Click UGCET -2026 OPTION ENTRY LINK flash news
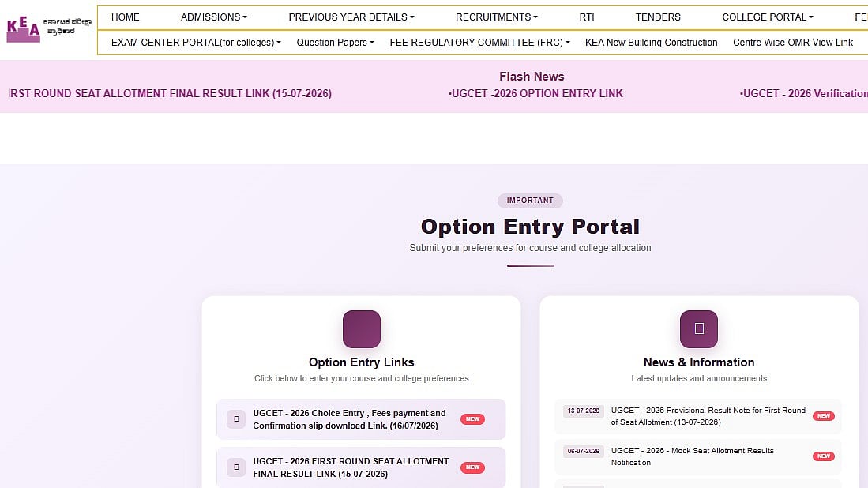The height and width of the screenshot is (488, 868). click(x=535, y=93)
